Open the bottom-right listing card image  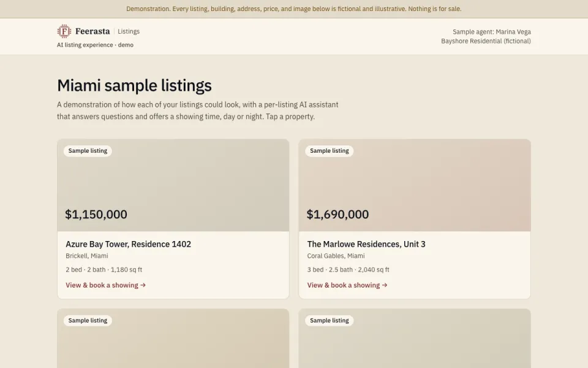[415, 339]
